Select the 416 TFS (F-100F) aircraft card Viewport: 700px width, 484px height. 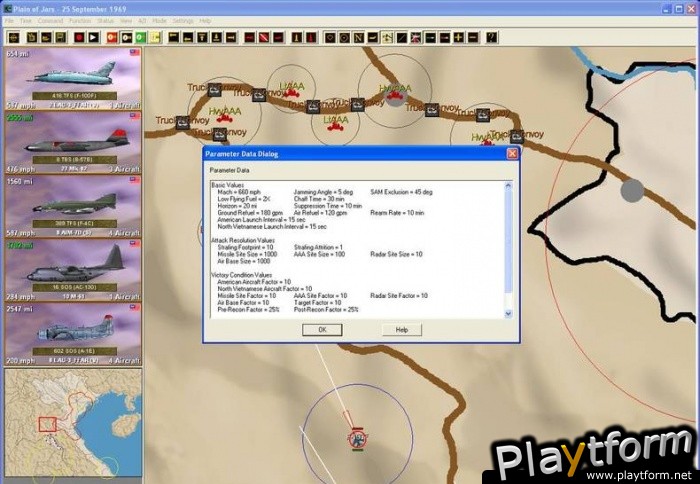point(73,79)
